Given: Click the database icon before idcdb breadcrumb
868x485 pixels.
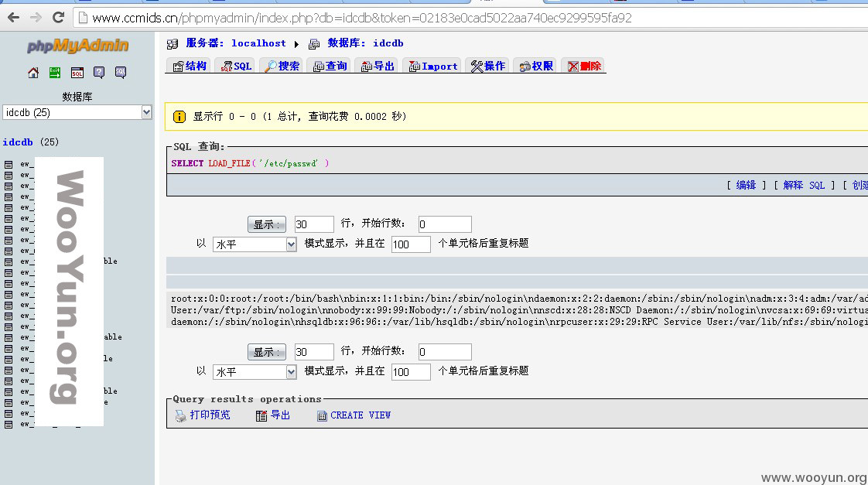Looking at the screenshot, I should click(x=314, y=44).
